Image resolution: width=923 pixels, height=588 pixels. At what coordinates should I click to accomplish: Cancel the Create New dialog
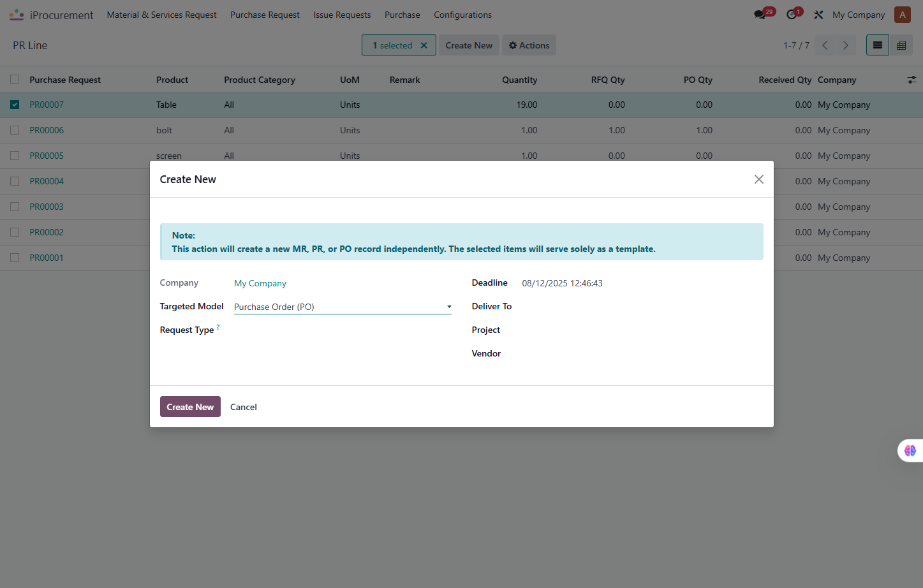pyautogui.click(x=244, y=407)
